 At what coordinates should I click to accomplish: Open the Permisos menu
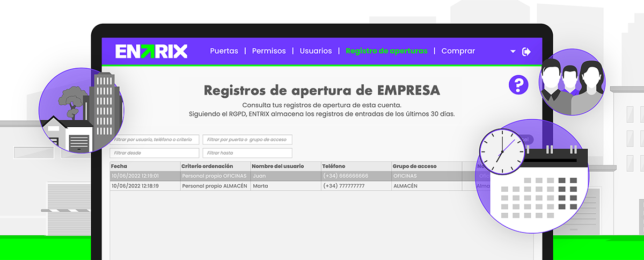coord(269,51)
